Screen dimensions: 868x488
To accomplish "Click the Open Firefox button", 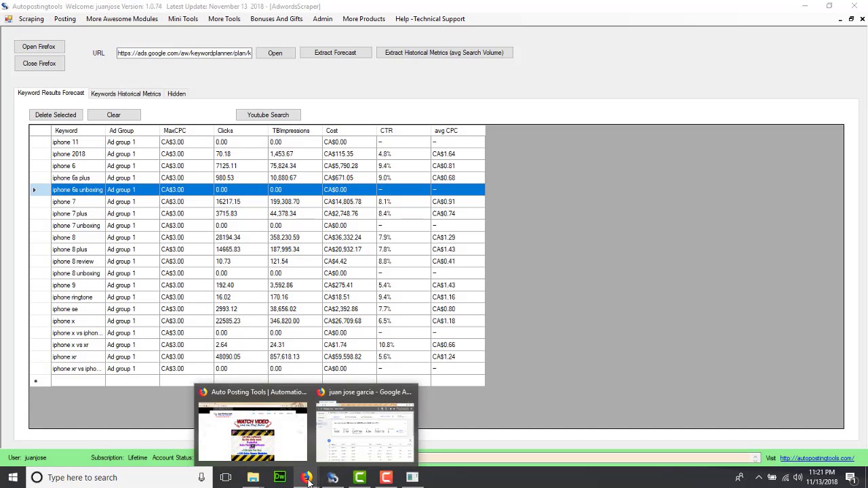I will point(39,47).
